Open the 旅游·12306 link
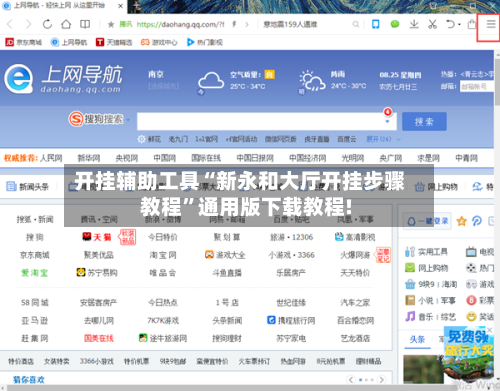This screenshot has width=500, height=391. coord(292,237)
